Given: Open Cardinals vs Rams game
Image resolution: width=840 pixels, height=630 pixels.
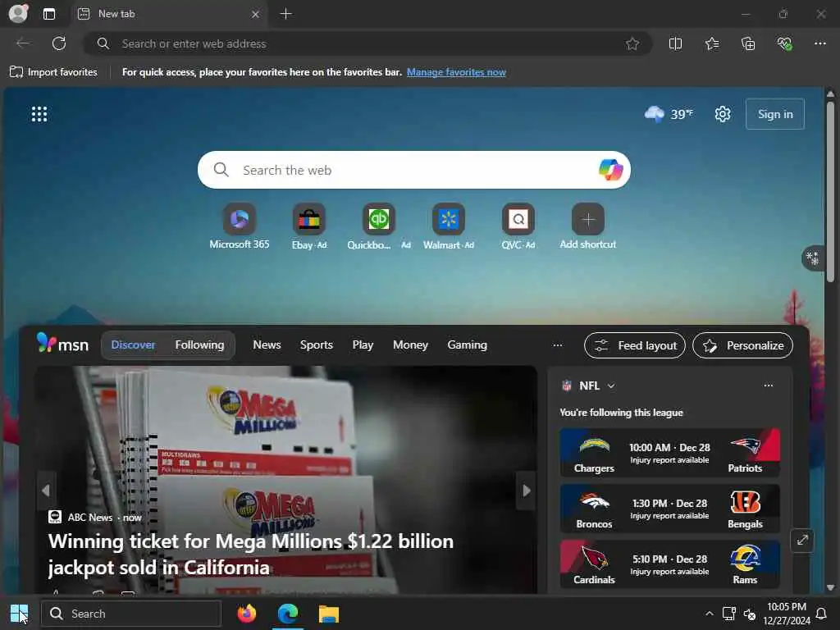Looking at the screenshot, I should click(669, 564).
